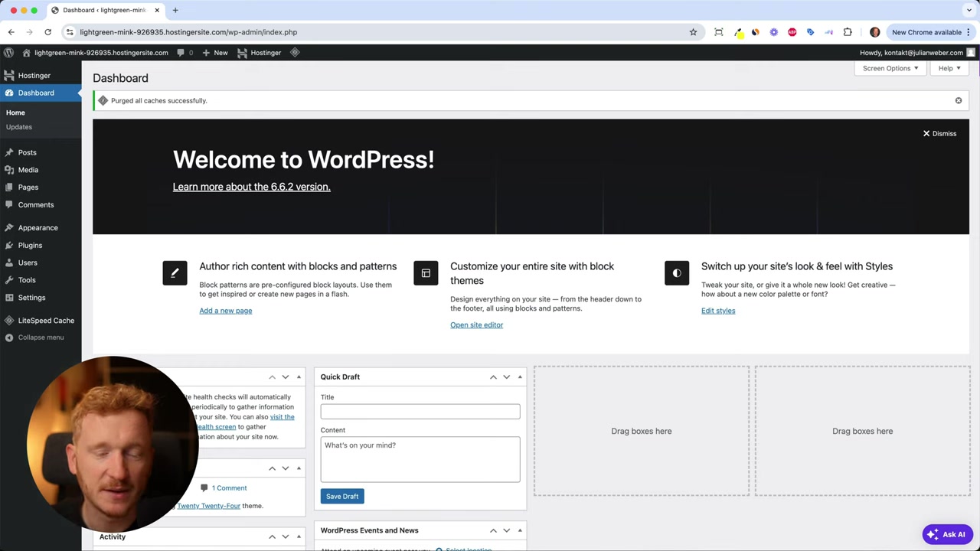Click the WordPress logo in the admin bar
This screenshot has height=551, width=980.
click(x=8, y=53)
